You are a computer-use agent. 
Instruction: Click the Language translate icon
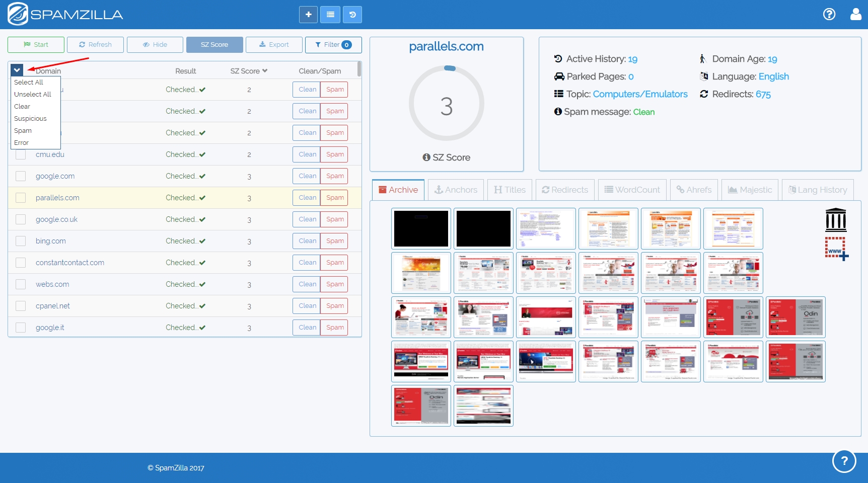[704, 76]
